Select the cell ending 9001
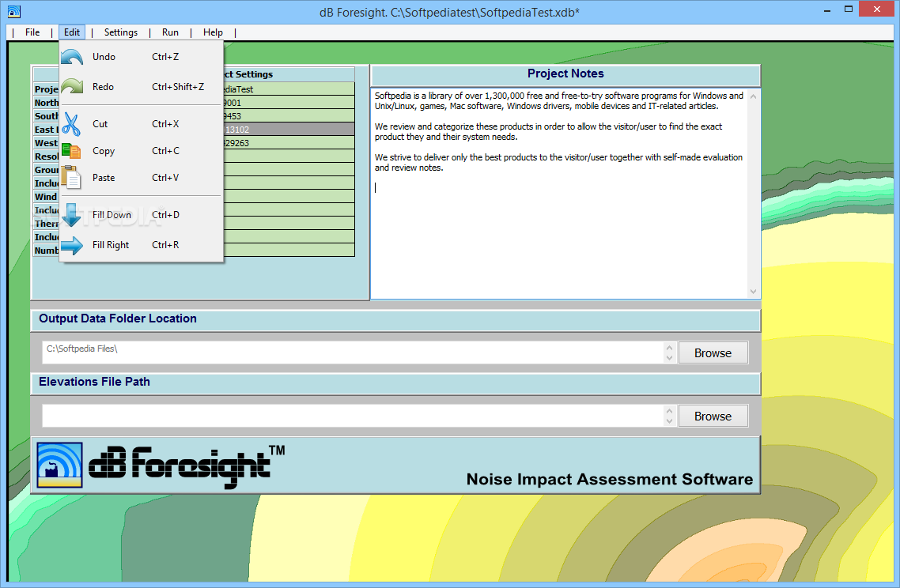The width and height of the screenshot is (900, 588). [289, 103]
